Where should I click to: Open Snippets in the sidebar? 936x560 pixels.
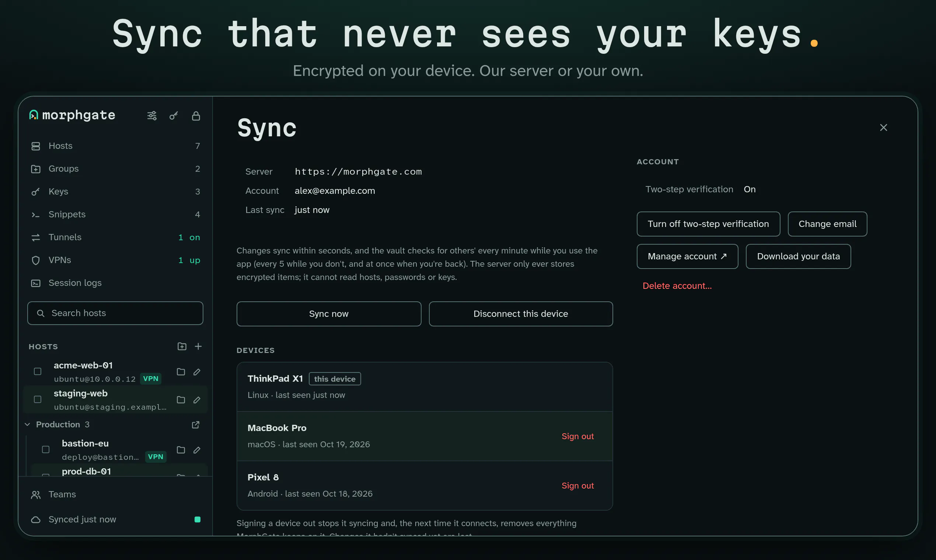[x=115, y=214]
